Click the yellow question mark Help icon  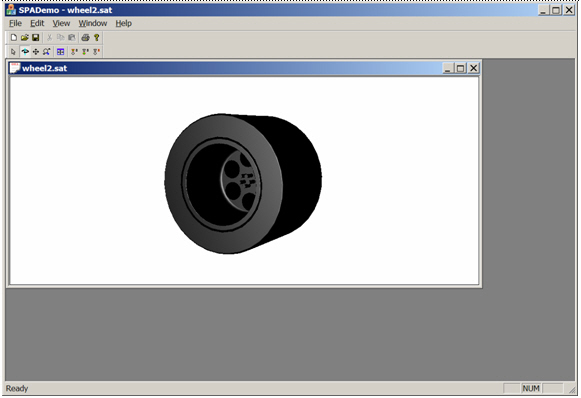click(x=97, y=37)
